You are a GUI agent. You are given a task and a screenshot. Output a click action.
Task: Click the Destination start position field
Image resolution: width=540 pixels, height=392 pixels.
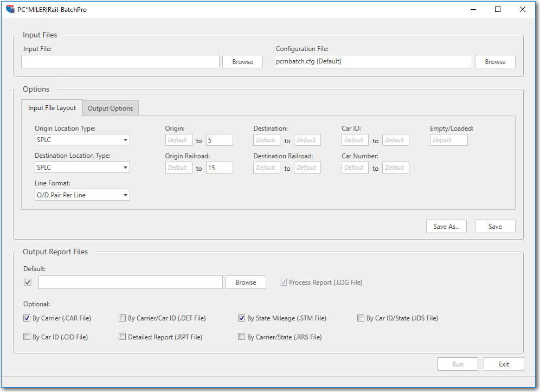pyautogui.click(x=267, y=140)
